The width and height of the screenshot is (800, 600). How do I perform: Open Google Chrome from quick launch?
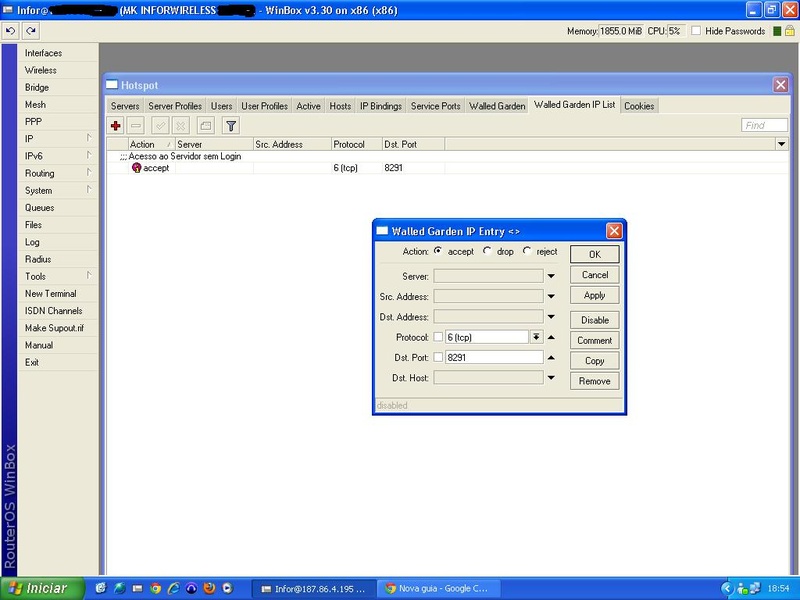tap(156, 588)
